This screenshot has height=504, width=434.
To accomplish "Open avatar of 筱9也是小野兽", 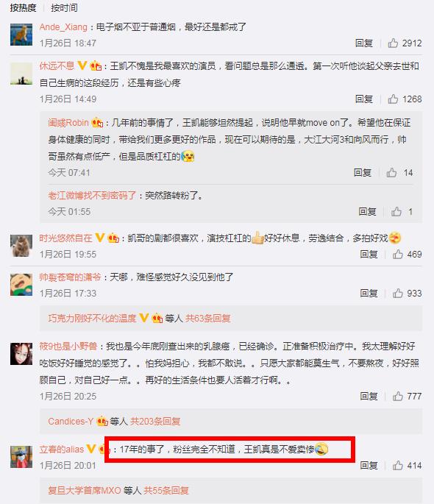I will click(x=21, y=354).
